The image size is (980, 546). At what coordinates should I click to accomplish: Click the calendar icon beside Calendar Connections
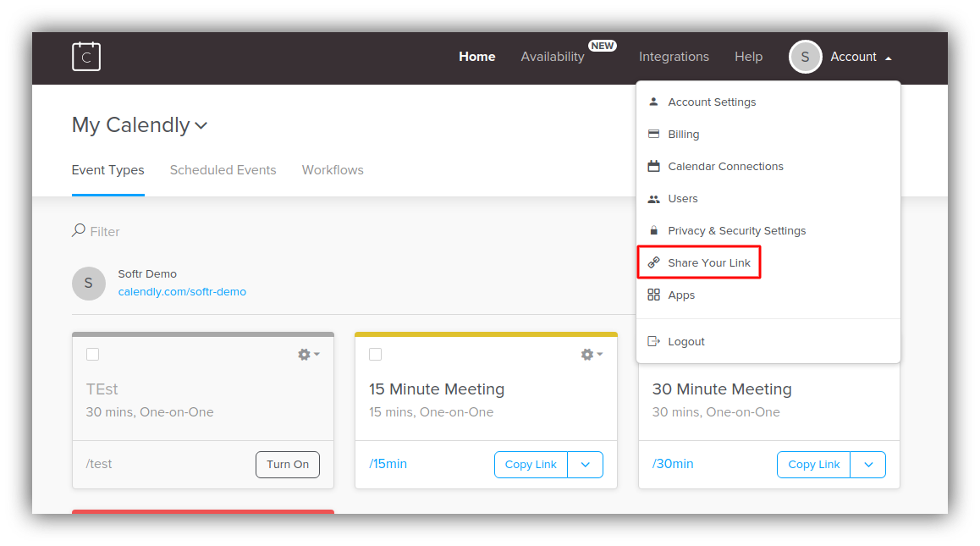point(653,166)
